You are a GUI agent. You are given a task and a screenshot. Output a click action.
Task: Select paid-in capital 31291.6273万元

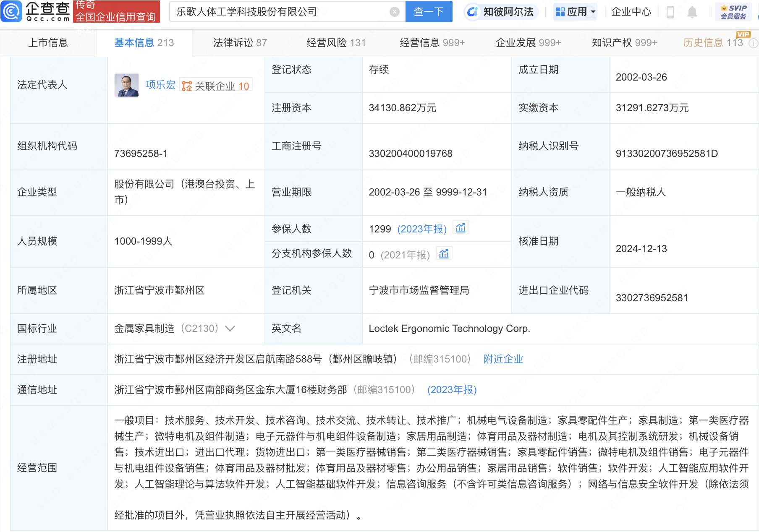click(652, 108)
